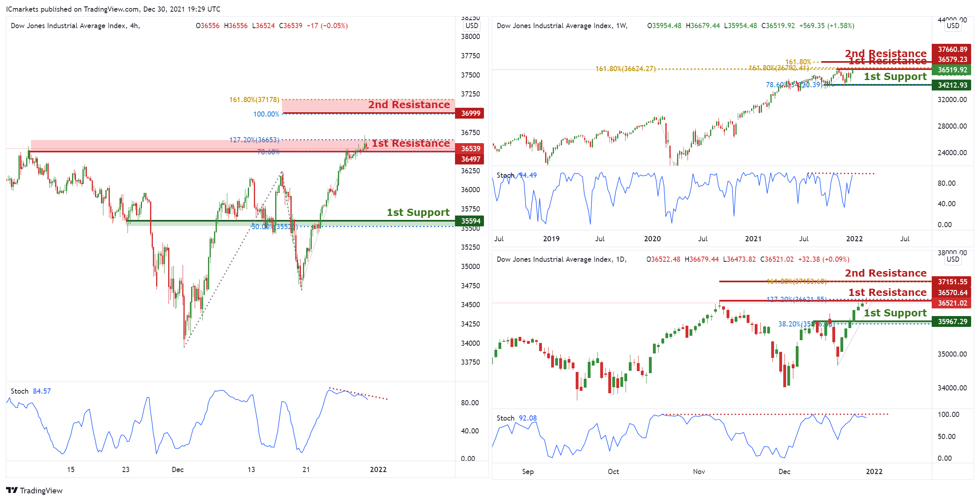980x501 pixels.
Task: Click the Stoch 84.57 indicator label
Action: tap(31, 391)
